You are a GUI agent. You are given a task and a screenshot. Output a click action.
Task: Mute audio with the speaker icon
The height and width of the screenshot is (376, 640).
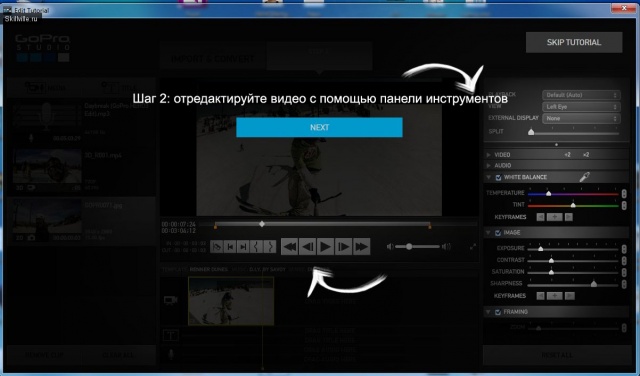pos(390,247)
